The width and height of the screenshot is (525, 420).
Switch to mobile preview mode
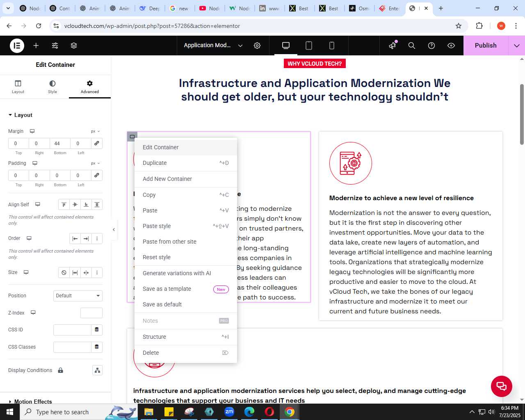coord(332,46)
